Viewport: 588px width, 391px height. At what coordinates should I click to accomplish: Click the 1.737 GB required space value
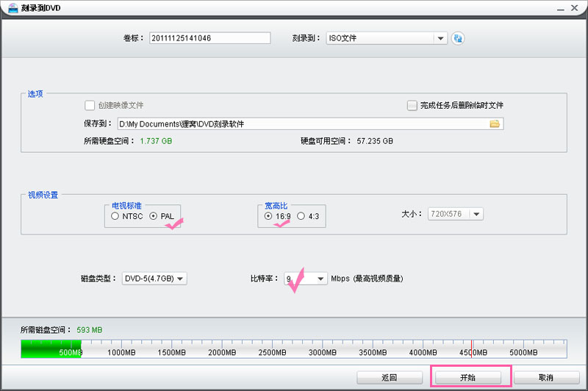tap(156, 141)
